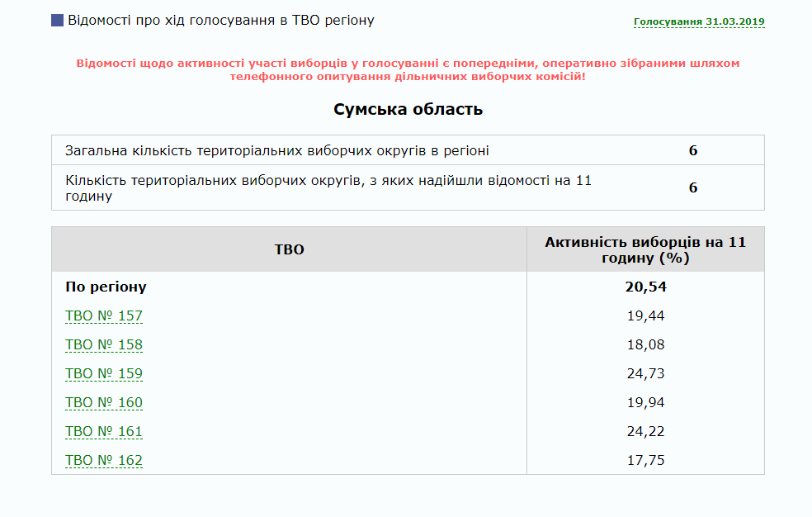Viewport: 812px width, 517px height.
Task: Click the Кількість округів з відомостями label
Action: [328, 188]
